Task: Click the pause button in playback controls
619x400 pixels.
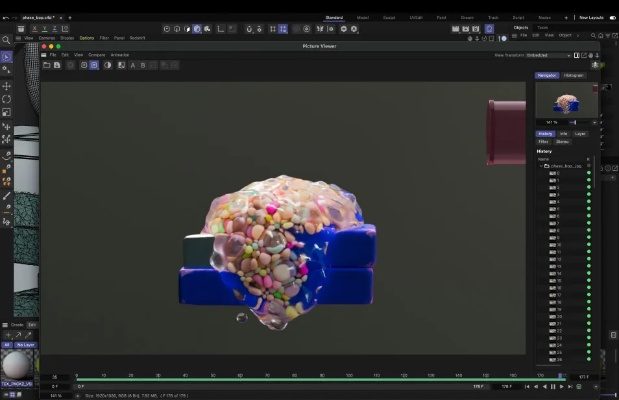Action: click(551, 386)
